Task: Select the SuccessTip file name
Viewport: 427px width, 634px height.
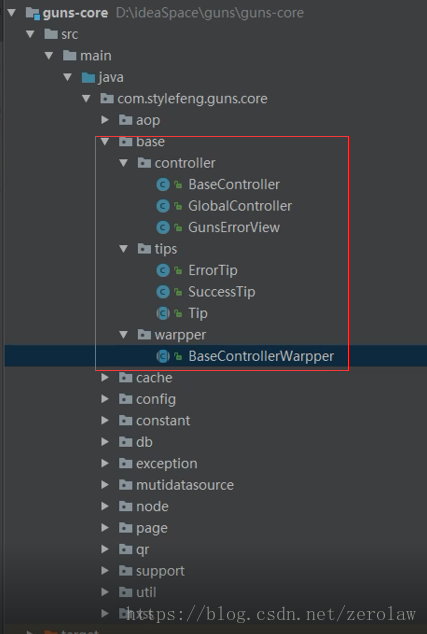Action: click(x=222, y=292)
